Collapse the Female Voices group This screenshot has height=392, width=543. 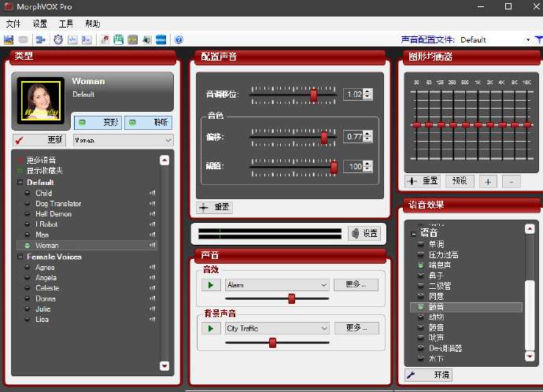[20, 257]
